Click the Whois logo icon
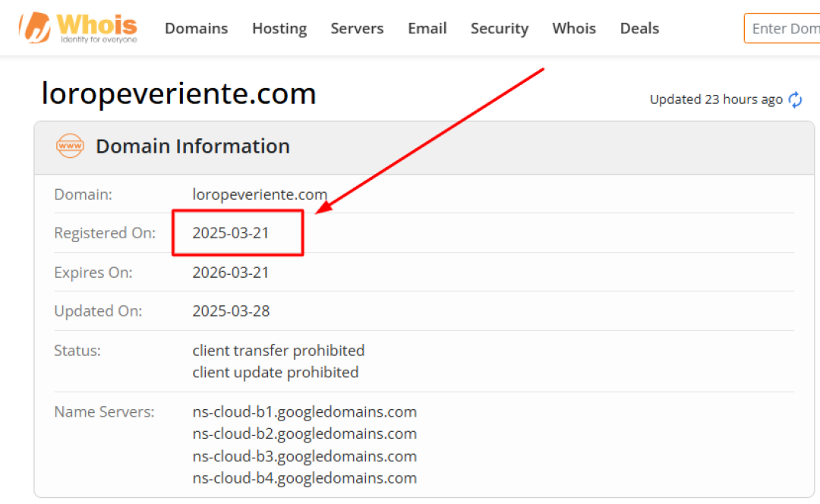Viewport: 820px width, 504px height. click(34, 27)
